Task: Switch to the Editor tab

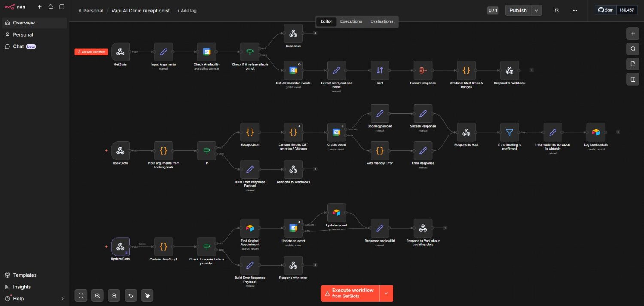Action: click(x=326, y=21)
